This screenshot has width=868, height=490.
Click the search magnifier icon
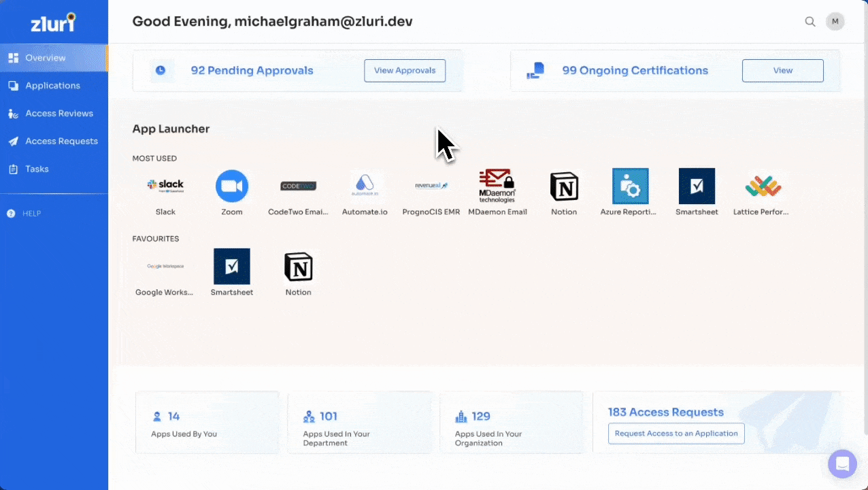coord(810,21)
